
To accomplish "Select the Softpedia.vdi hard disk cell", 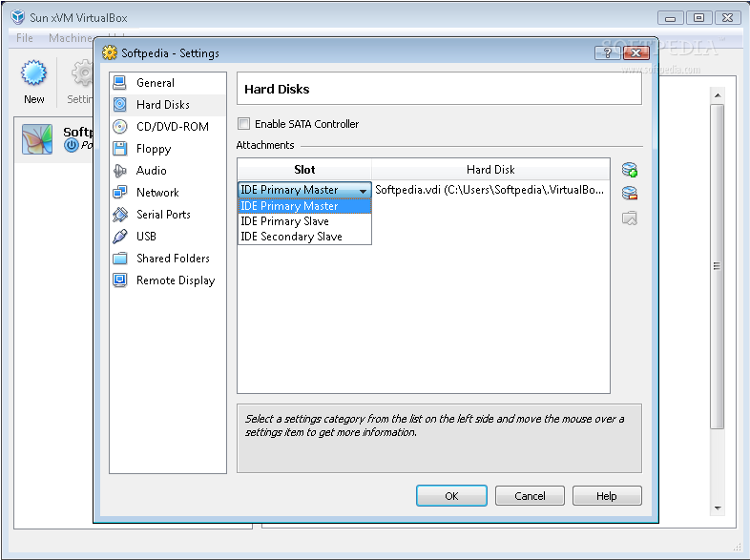I will [490, 190].
